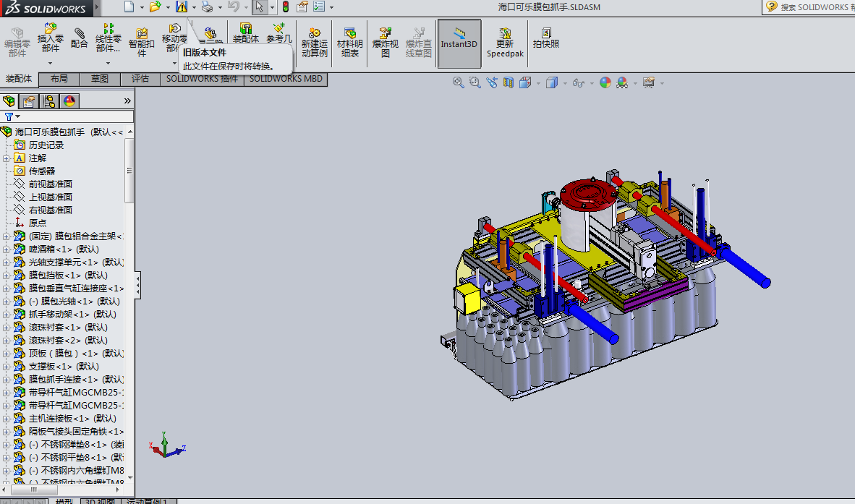Expand the 注解 annotations tree node
The width and height of the screenshot is (855, 504).
7,158
